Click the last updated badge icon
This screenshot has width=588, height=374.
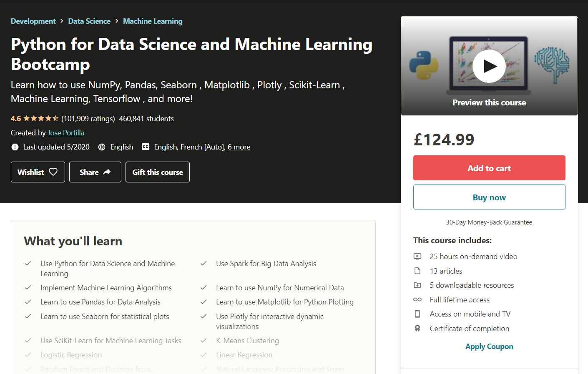click(15, 147)
